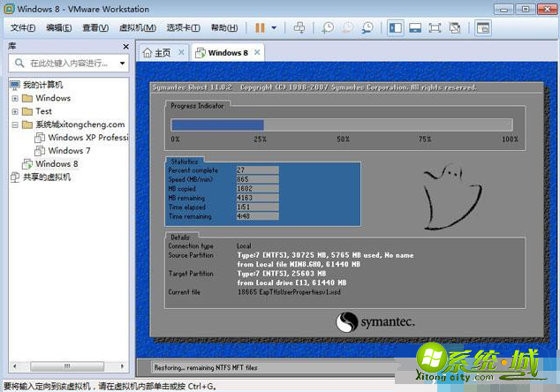Open the 选项卡(T) menu
Viewport: 560px width, 392px height.
(183, 28)
